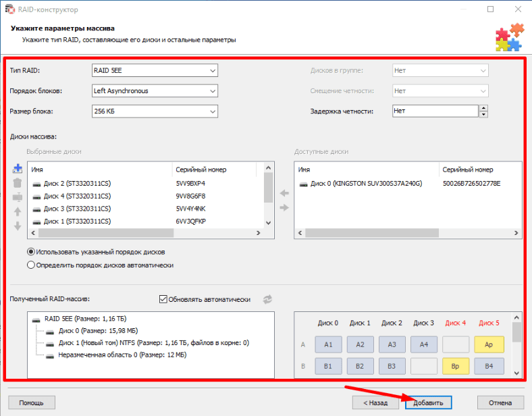
Task: Select 'Определить порядок дисков автоматически' radio option
Action: pos(31,265)
